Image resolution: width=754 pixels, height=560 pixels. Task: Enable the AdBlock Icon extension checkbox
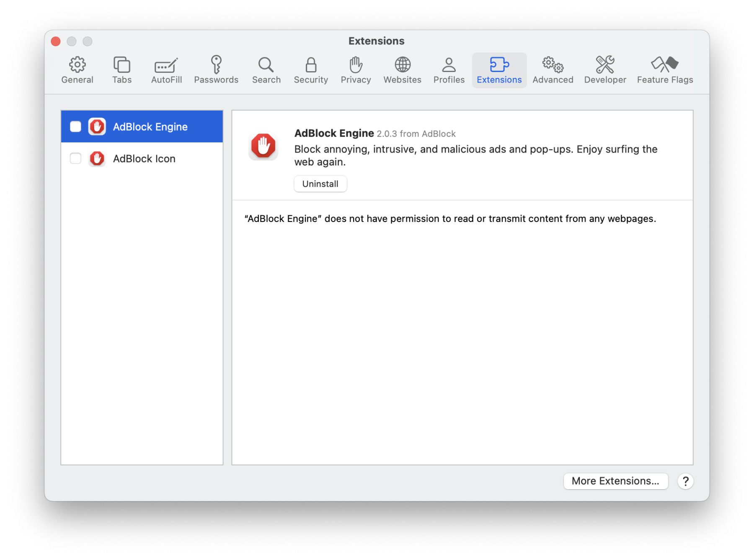75,158
